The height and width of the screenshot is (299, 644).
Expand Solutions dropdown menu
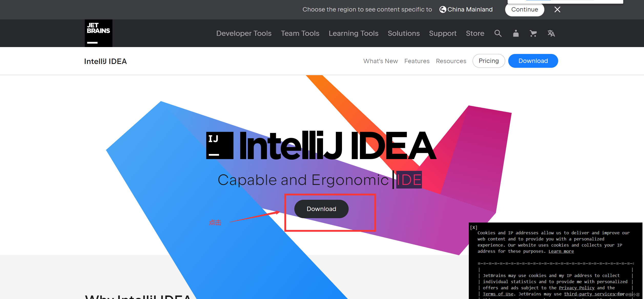(403, 33)
